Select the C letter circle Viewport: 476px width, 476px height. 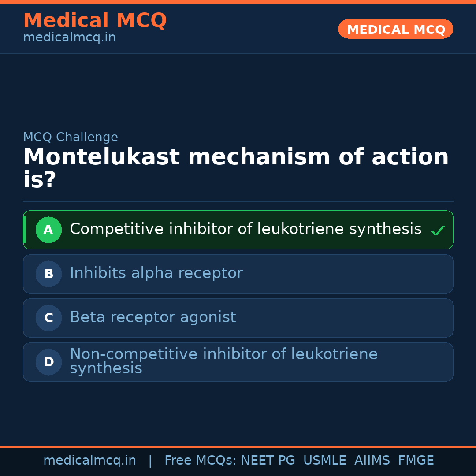point(48,318)
